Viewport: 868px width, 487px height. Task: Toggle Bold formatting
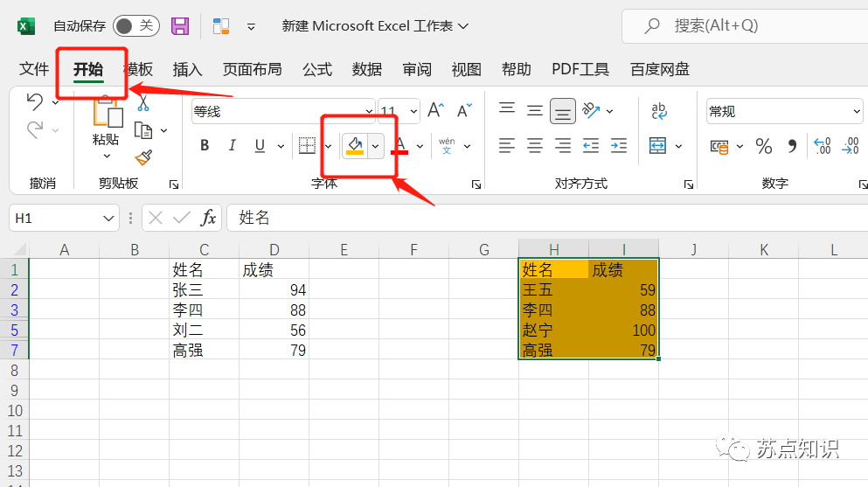[205, 145]
